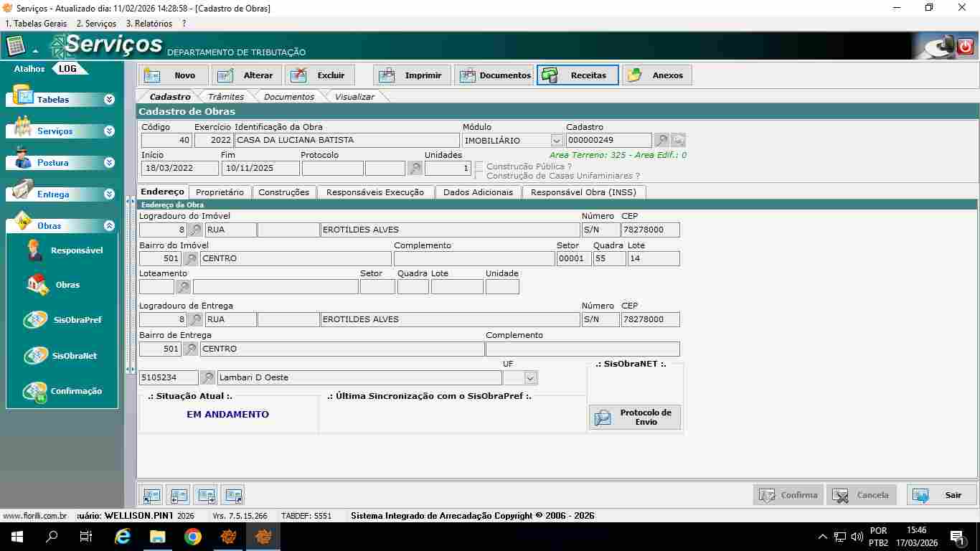Click the Confirmação sidebar icon
Screen dimensions: 980x551
click(x=34, y=391)
